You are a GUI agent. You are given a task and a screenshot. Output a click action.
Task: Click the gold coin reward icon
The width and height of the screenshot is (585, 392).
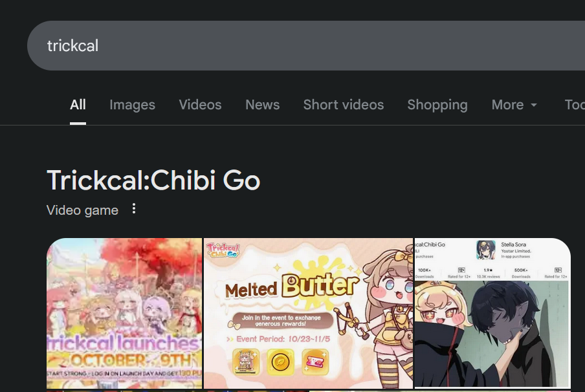[x=281, y=362]
